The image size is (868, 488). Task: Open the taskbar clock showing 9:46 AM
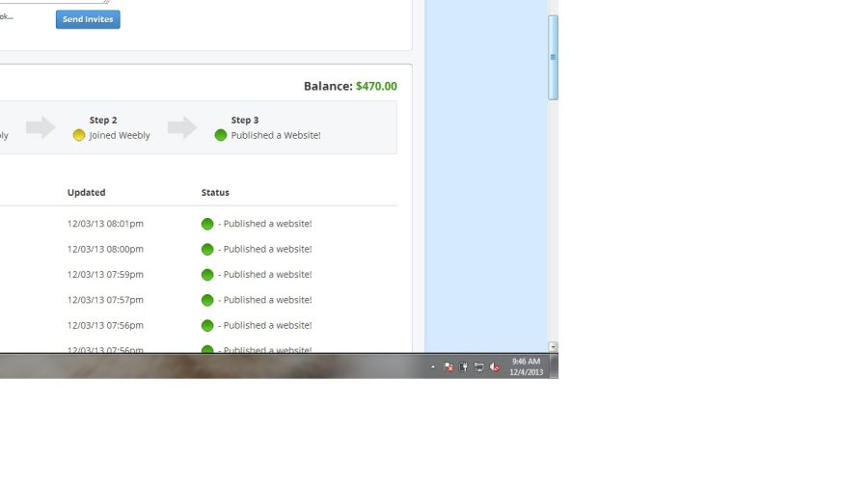click(x=526, y=366)
